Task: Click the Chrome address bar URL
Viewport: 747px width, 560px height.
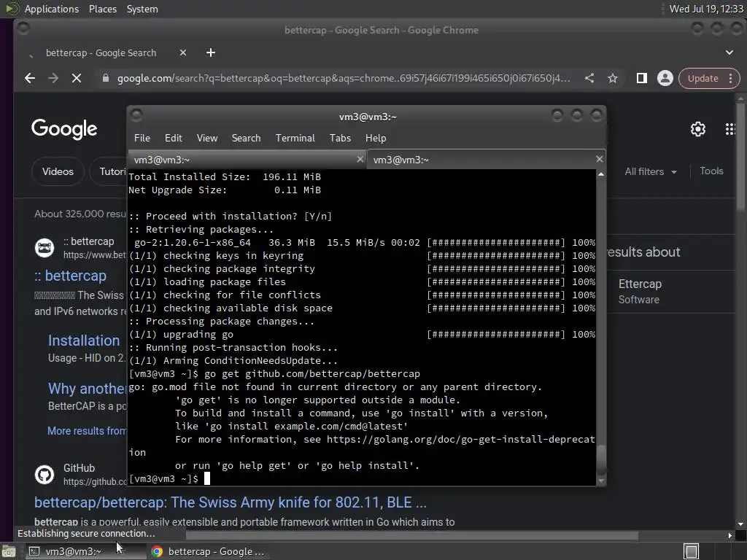Action: (344, 78)
